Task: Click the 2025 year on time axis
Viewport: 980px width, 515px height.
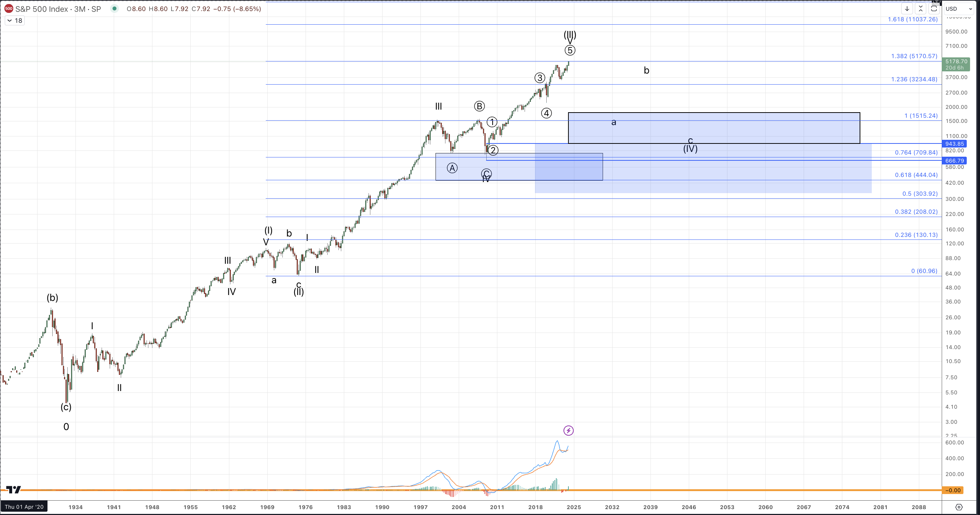Action: point(574,507)
